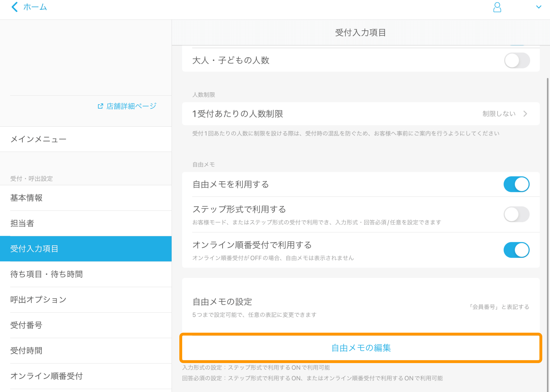Go back via the ホーム link
The height and width of the screenshot is (392, 550).
click(35, 7)
